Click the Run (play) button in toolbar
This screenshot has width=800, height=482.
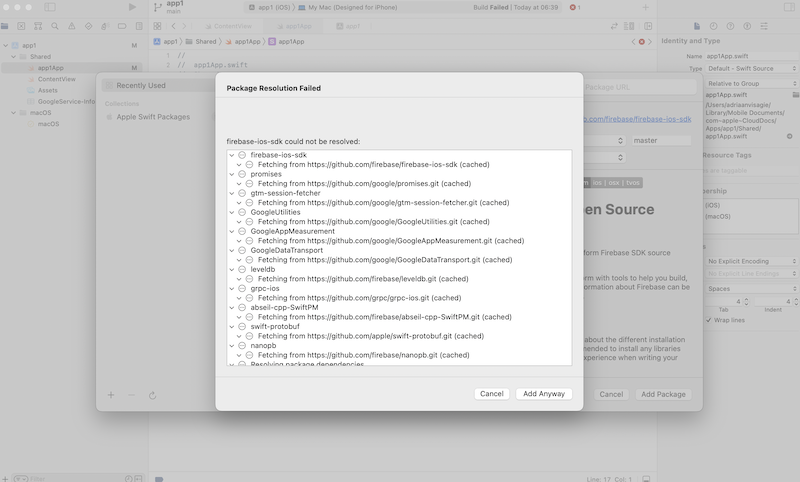point(132,7)
